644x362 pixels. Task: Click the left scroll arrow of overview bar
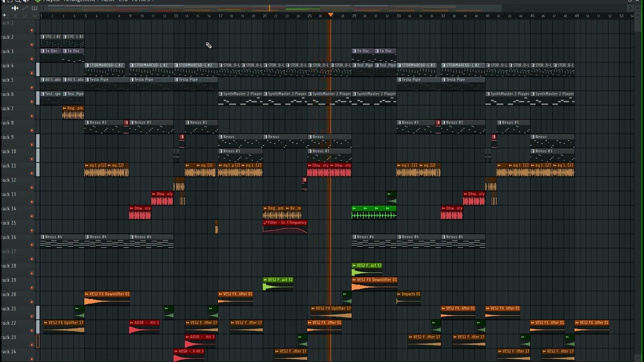(43, 8)
